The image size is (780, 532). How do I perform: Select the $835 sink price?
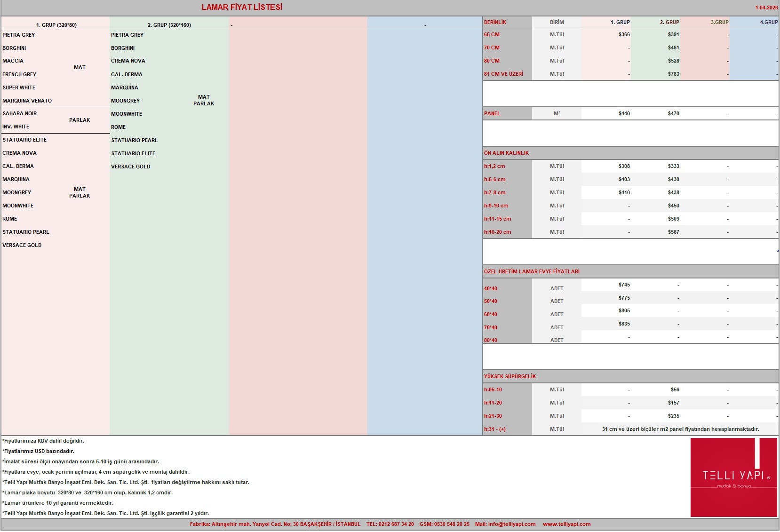click(x=624, y=324)
